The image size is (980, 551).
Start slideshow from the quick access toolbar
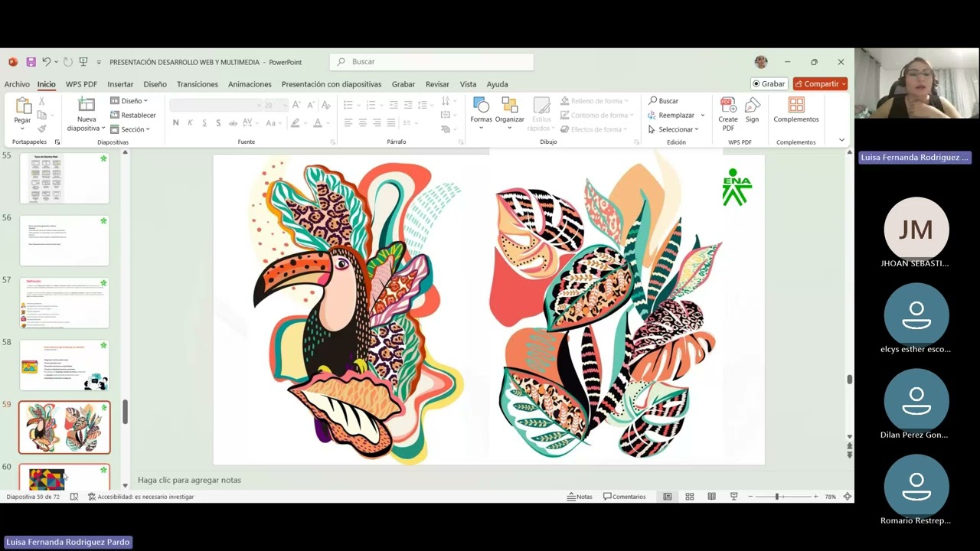pyautogui.click(x=83, y=62)
